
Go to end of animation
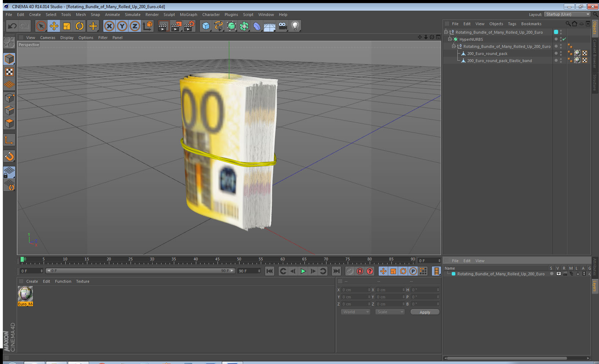pos(336,271)
